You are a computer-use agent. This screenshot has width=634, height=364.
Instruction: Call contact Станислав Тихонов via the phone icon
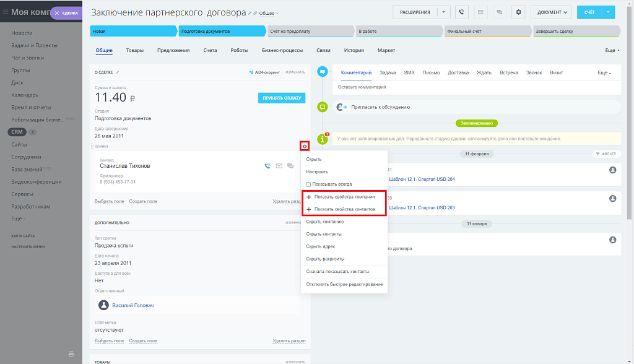tap(267, 166)
